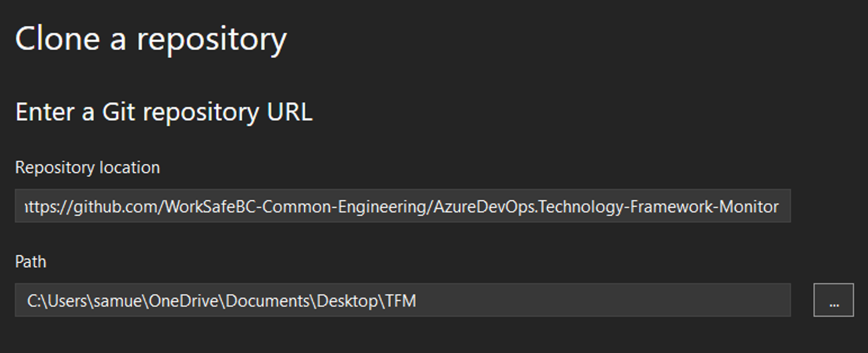Click the 'Path' label

coord(30,261)
